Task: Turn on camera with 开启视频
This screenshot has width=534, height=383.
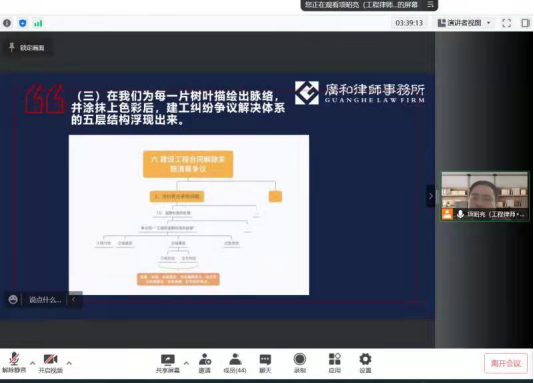Action: (50, 363)
